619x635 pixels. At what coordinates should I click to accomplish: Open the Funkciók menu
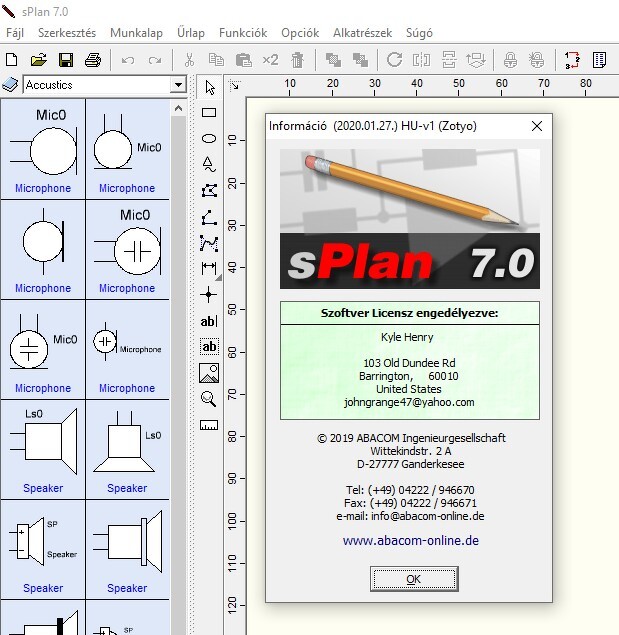[243, 33]
